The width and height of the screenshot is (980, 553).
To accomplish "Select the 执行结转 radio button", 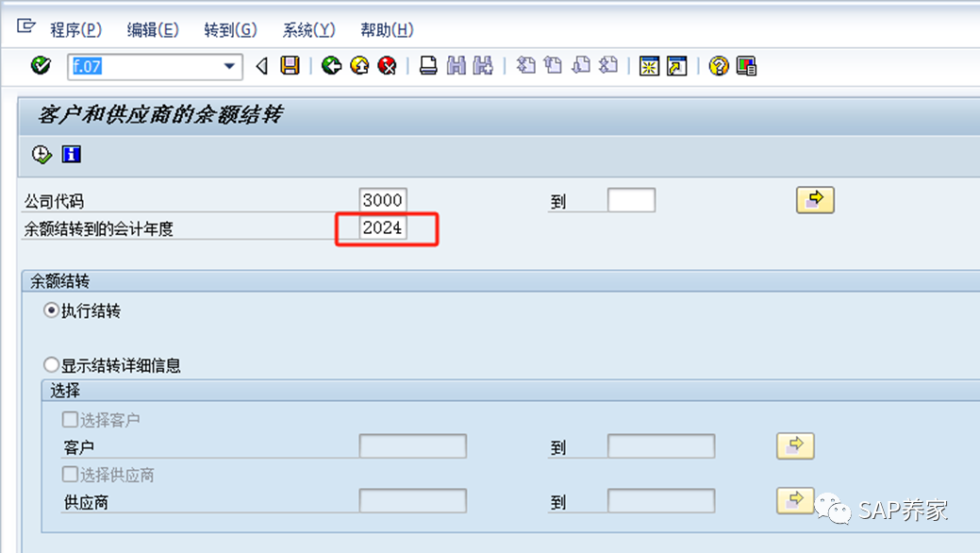I will pyautogui.click(x=51, y=310).
